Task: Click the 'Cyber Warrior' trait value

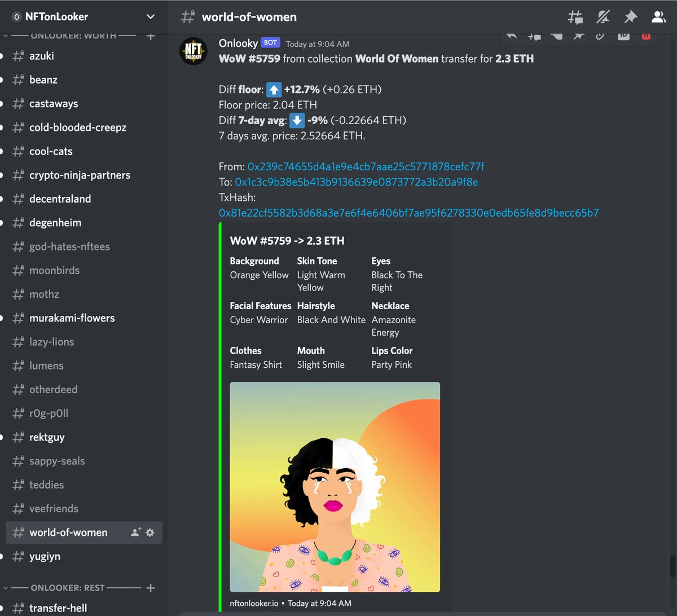Action: [259, 320]
